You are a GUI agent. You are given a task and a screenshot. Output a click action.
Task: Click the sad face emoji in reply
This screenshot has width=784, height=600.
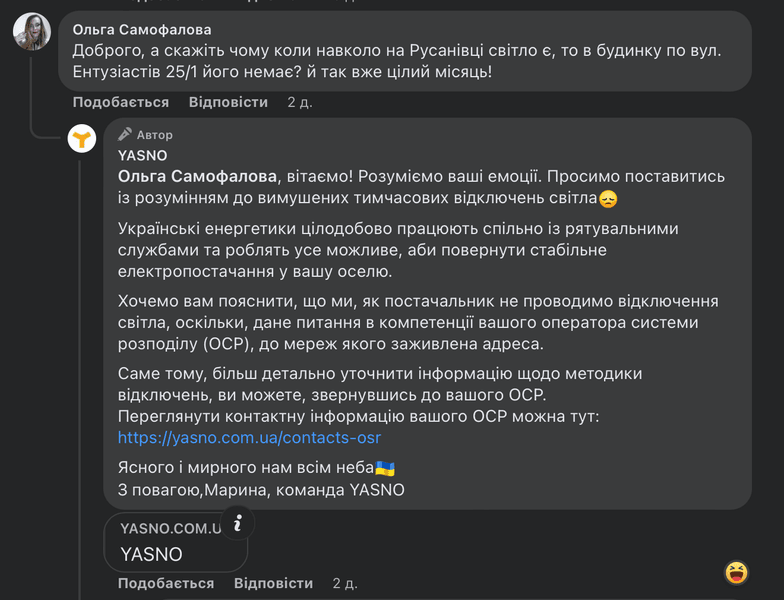tap(608, 198)
